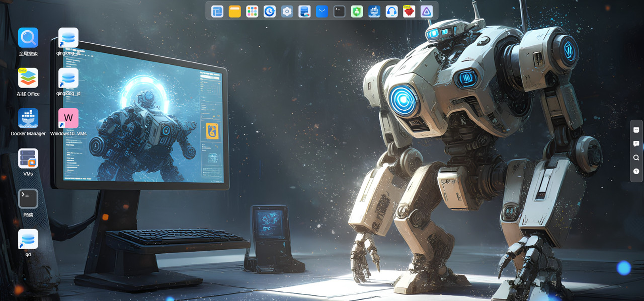This screenshot has height=301, width=644.
Task: Open the database storage icon in the dock
Action: (304, 11)
